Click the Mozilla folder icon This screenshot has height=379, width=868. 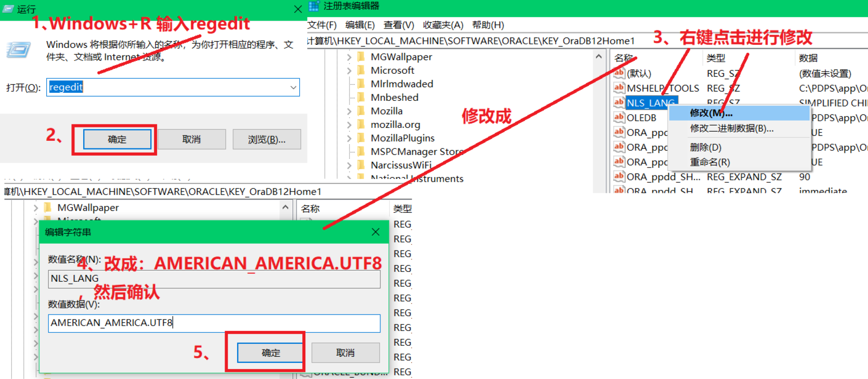point(361,110)
